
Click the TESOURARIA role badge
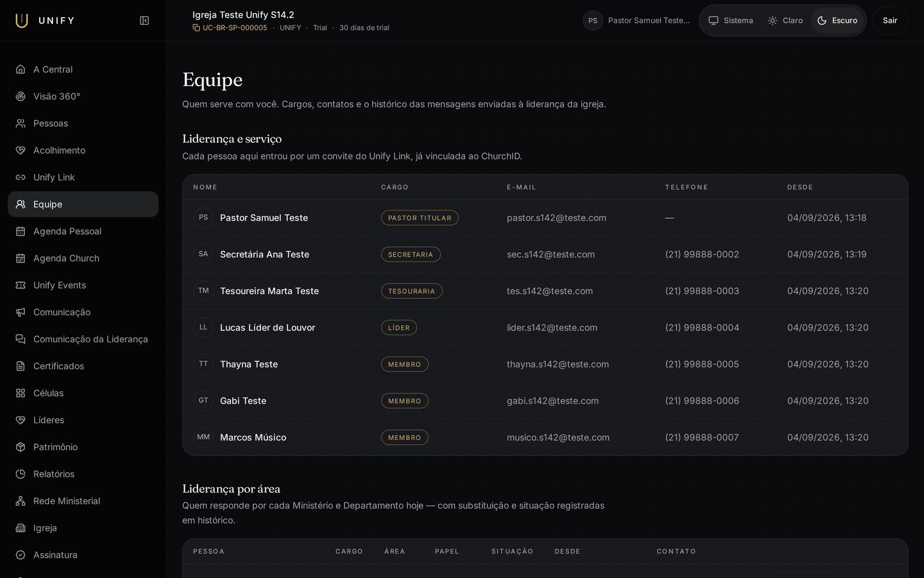[412, 291]
